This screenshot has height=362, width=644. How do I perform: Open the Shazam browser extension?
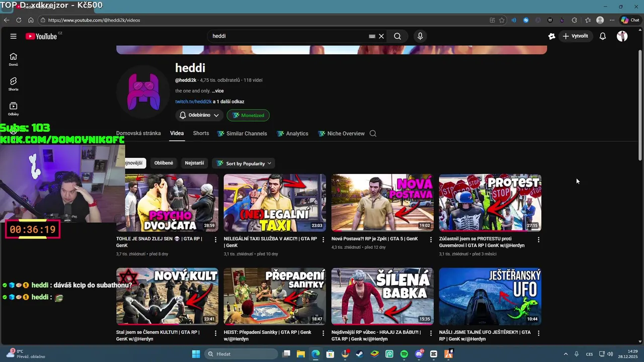526,20
